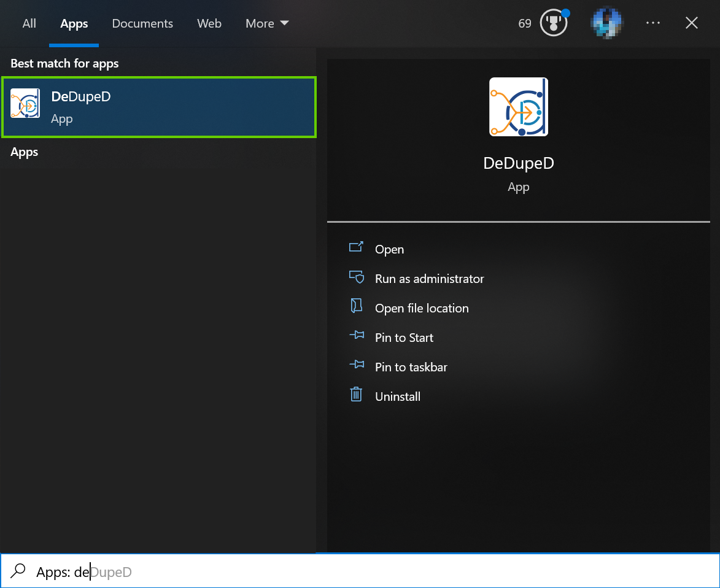Screen dimensions: 720x588
Task: Open the three-dot options menu
Action: click(652, 23)
